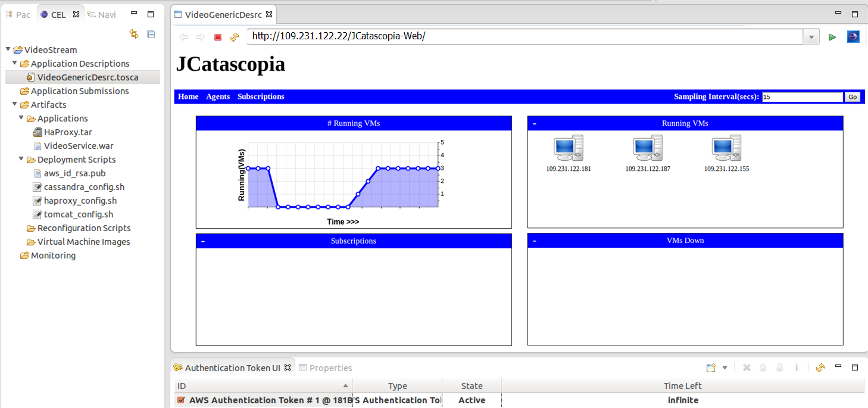Viewport: 868px width, 408px height.
Task: Switch to the Navi navigator tab
Action: point(101,14)
